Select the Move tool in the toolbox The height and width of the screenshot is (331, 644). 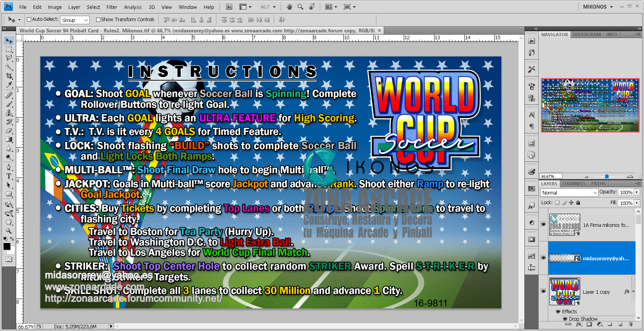coord(9,41)
